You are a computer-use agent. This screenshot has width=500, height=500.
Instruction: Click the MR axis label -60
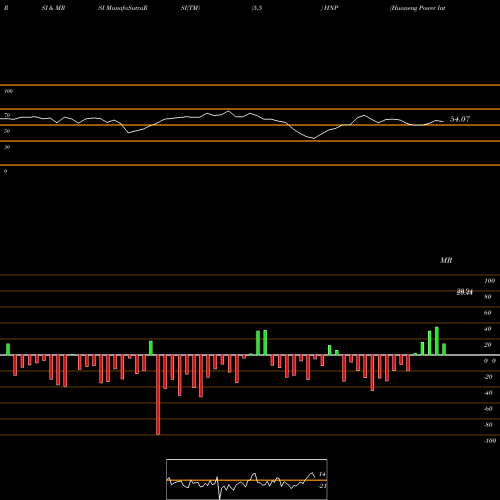click(x=488, y=409)
